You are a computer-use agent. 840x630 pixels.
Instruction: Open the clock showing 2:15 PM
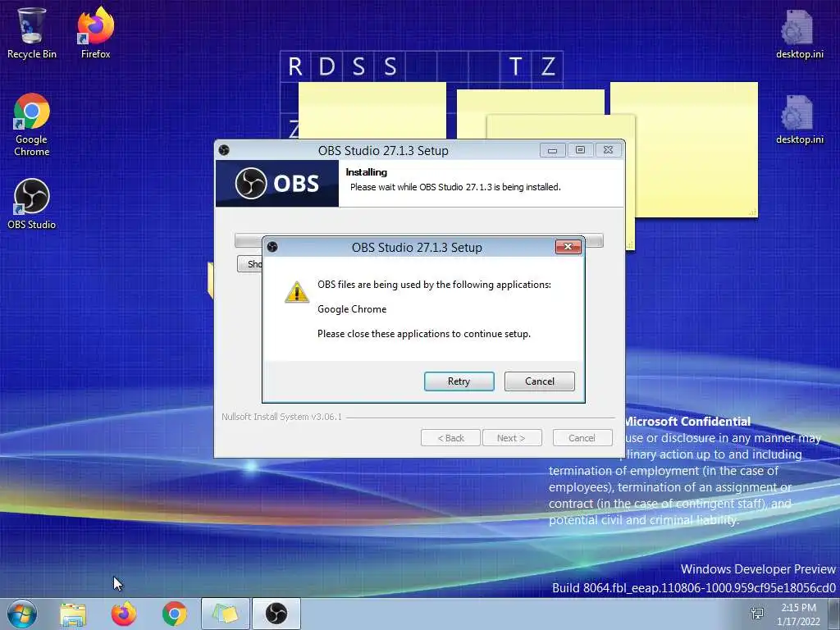coord(798,608)
